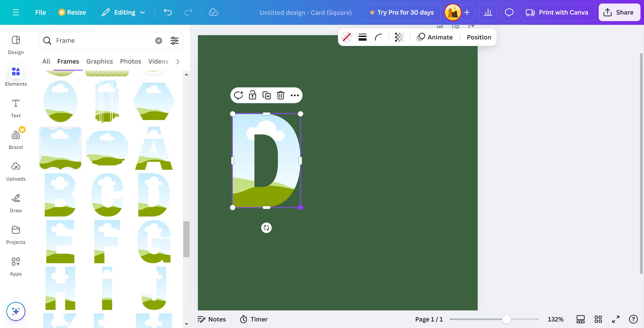Screen dimensions: 644x328
Task: Click the Undo arrow
Action: 168,12
